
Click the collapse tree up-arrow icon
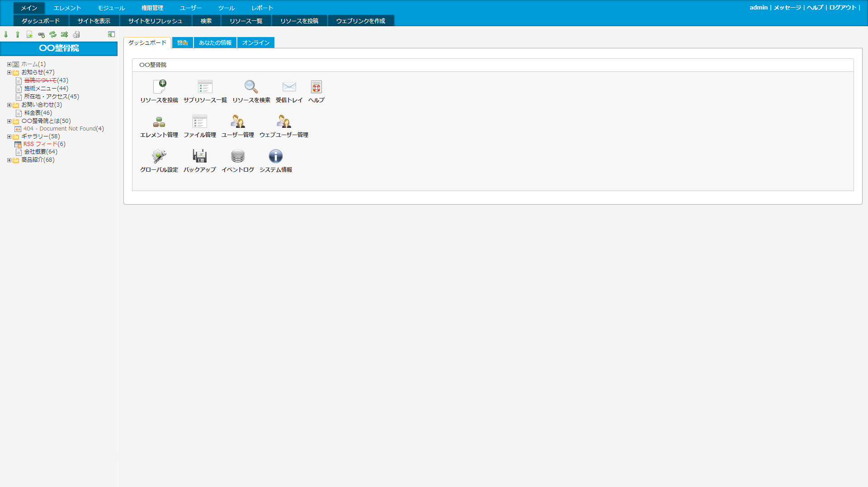pyautogui.click(x=18, y=34)
